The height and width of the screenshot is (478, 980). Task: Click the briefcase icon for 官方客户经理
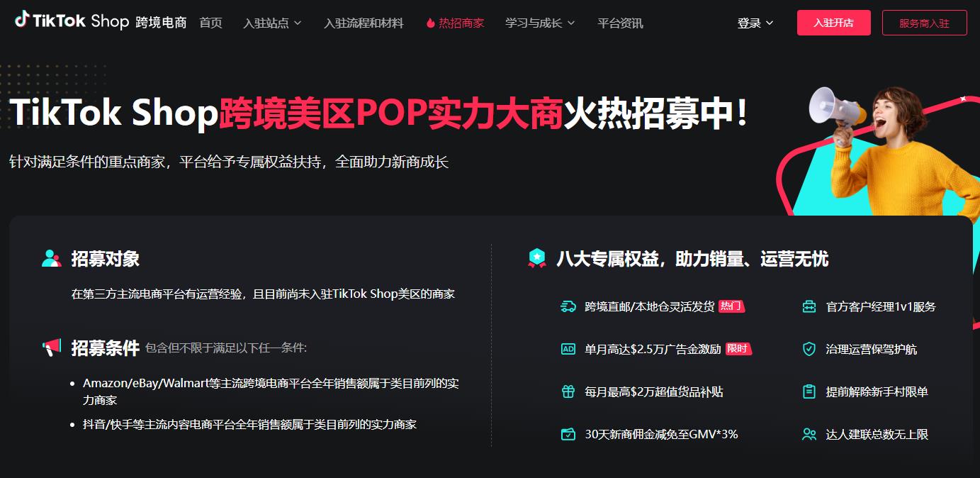pos(809,306)
